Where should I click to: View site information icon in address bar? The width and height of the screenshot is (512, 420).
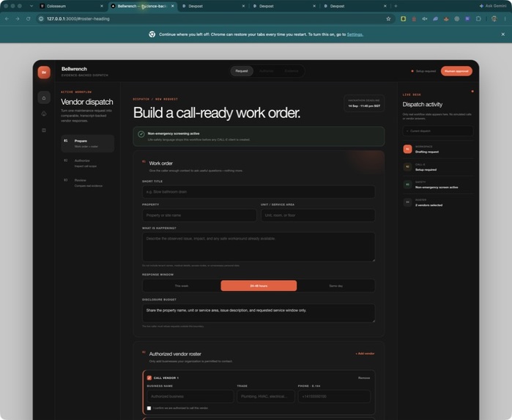[x=41, y=19]
